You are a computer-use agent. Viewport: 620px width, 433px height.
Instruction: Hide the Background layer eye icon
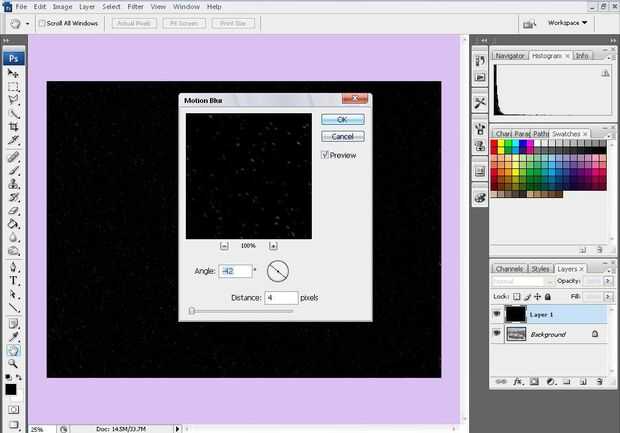tap(497, 334)
